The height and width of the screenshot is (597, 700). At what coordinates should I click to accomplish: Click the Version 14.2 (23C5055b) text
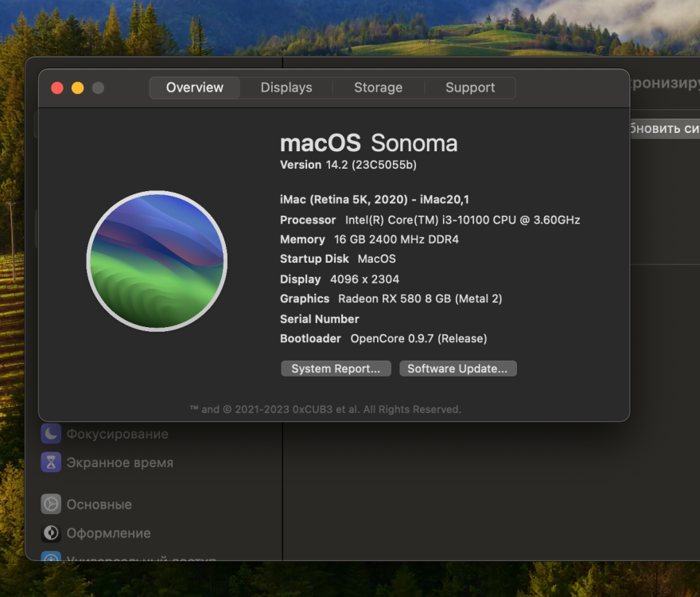pos(348,165)
